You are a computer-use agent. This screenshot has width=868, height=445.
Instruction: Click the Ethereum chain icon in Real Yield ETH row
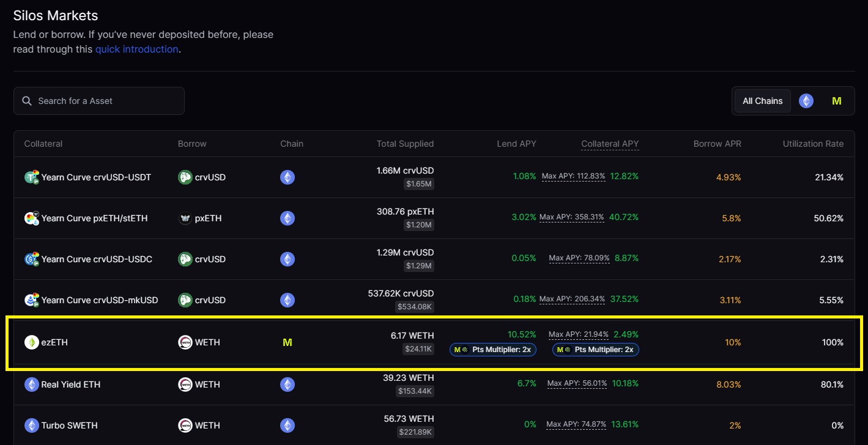coord(287,384)
